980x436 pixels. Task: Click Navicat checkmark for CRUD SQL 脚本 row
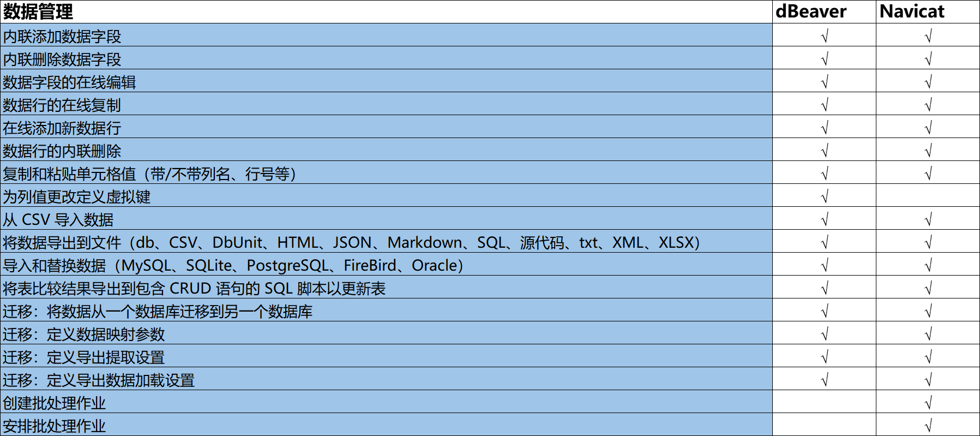[x=928, y=288]
